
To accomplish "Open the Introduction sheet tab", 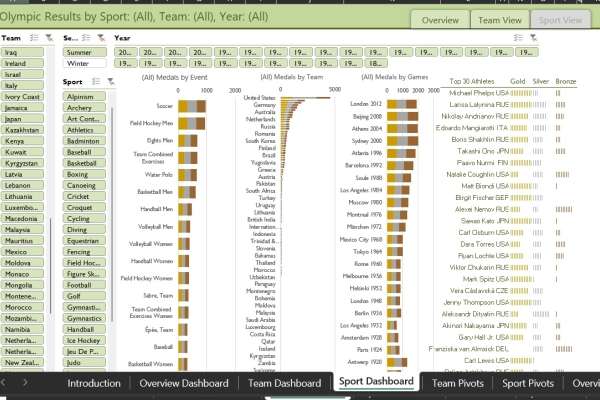I will [x=94, y=383].
